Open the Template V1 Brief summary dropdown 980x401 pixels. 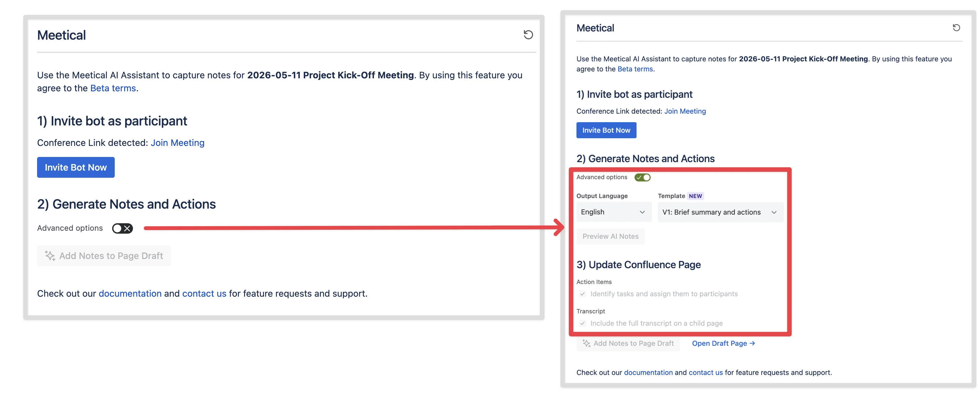[x=720, y=212]
